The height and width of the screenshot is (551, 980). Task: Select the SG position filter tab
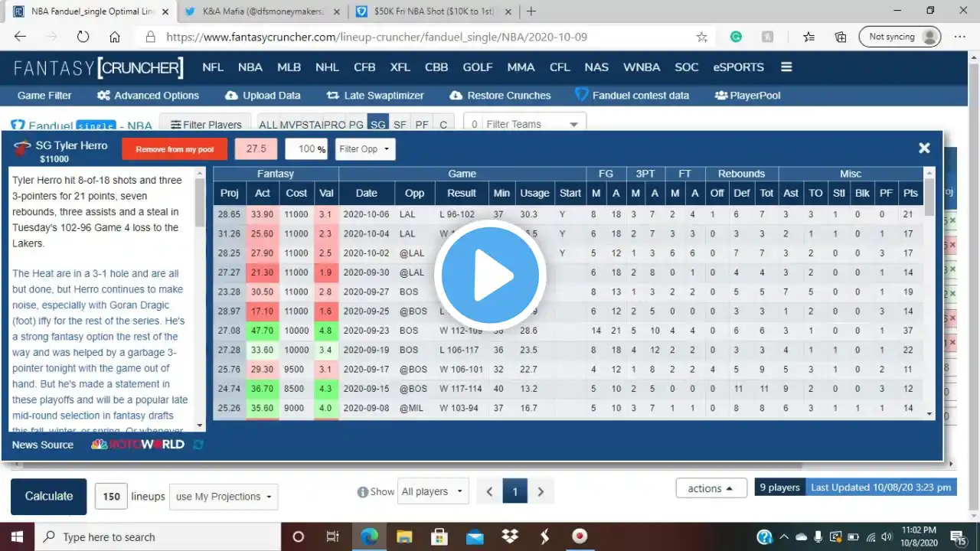coord(377,124)
